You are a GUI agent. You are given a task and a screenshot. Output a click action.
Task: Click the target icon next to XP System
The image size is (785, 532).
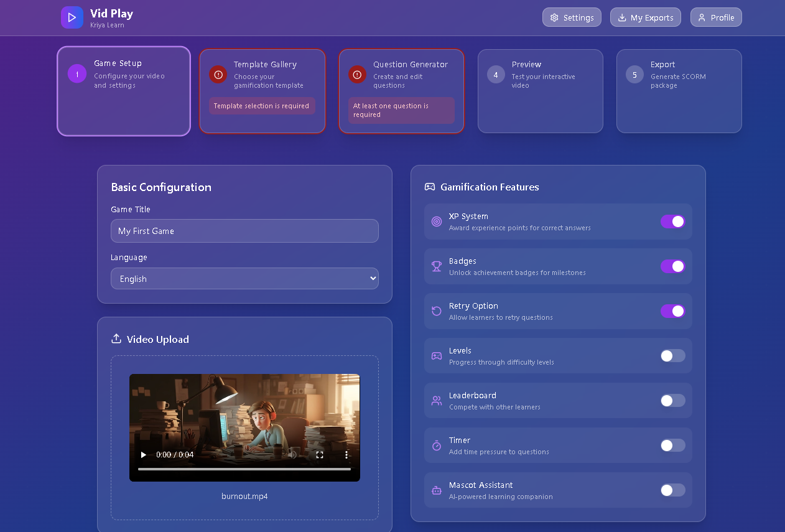pos(437,222)
